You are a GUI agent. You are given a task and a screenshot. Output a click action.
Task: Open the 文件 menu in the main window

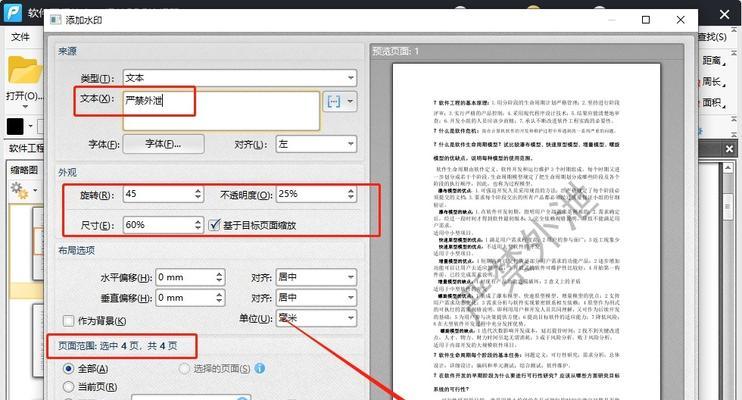click(x=20, y=37)
